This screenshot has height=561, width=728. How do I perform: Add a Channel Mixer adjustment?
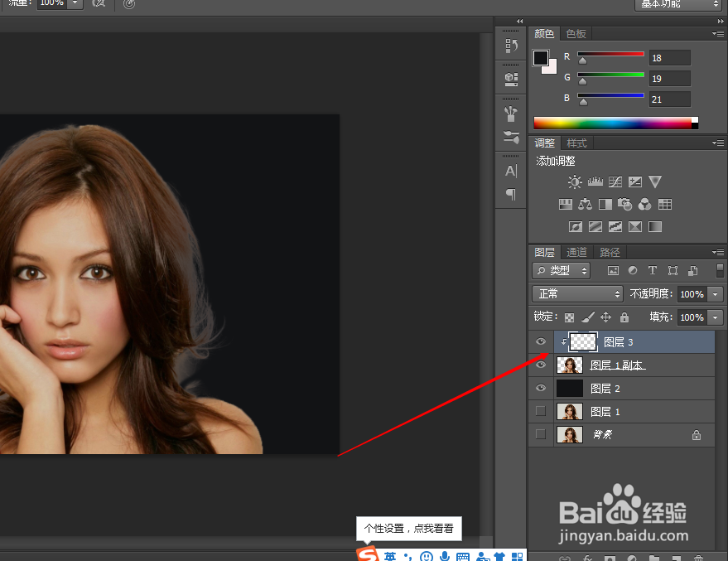645,204
